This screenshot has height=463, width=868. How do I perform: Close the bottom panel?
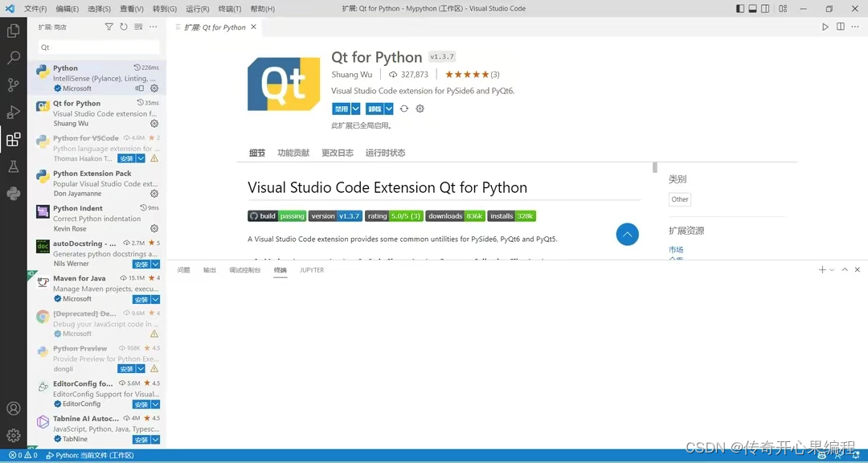(x=858, y=270)
